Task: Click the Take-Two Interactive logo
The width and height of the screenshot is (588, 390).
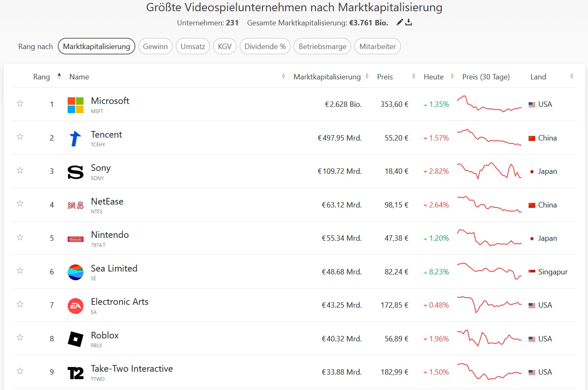Action: [76, 373]
